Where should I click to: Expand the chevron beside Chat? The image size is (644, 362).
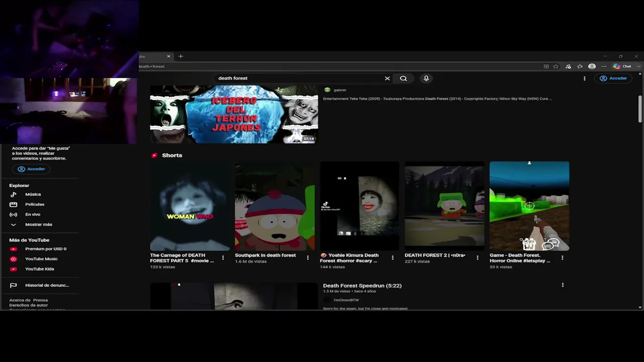click(638, 66)
